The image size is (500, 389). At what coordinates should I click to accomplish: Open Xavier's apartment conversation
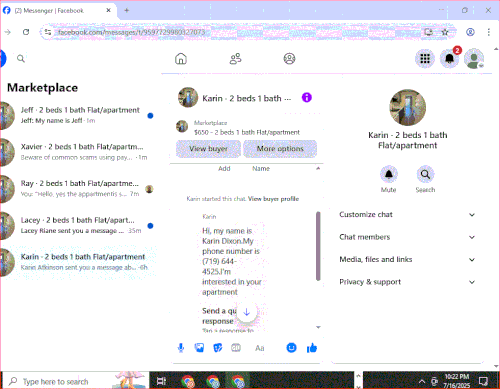(78, 152)
